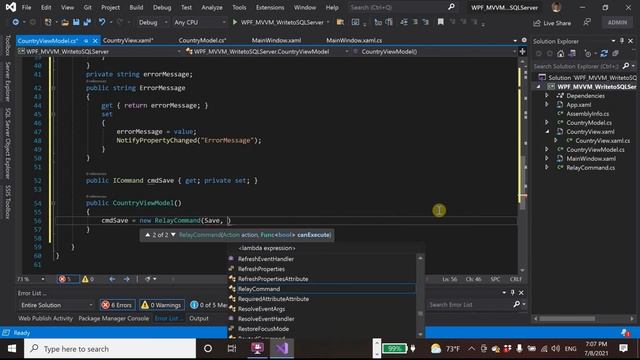Switch to the MainWindow.xaml.cs tab
The height and width of the screenshot is (360, 640).
click(x=354, y=40)
